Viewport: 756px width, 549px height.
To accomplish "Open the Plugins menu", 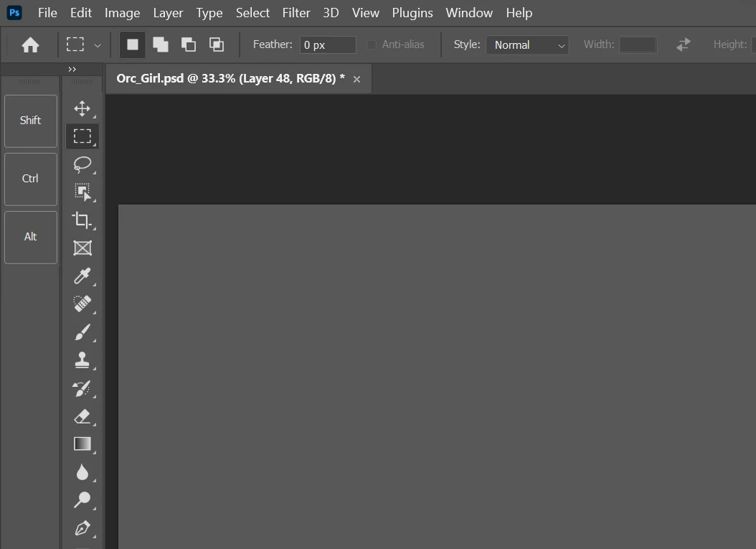I will pyautogui.click(x=412, y=12).
